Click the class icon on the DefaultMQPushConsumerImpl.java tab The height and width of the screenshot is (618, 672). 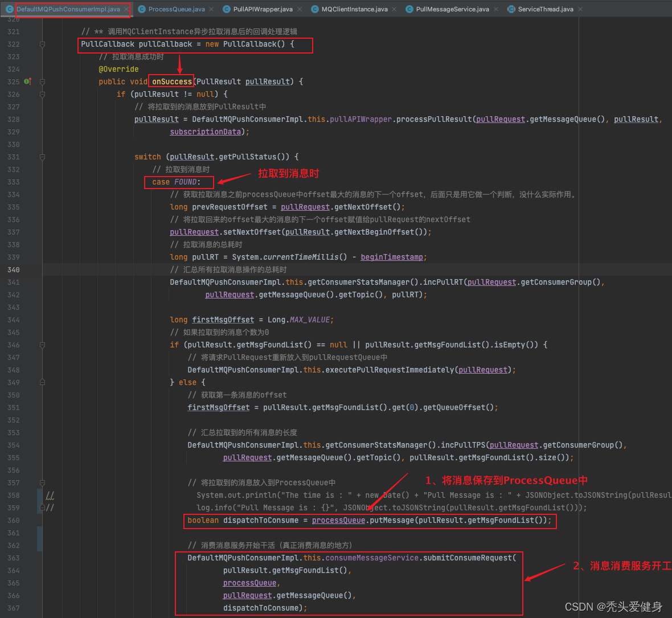click(10, 9)
